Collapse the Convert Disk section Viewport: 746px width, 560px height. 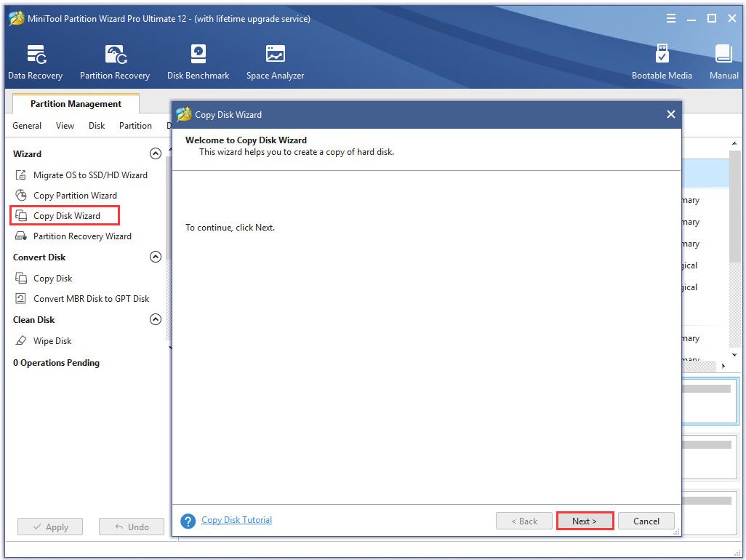156,257
